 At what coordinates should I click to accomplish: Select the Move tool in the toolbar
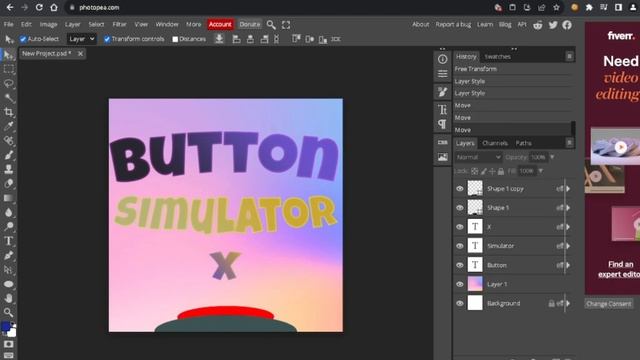click(9, 55)
